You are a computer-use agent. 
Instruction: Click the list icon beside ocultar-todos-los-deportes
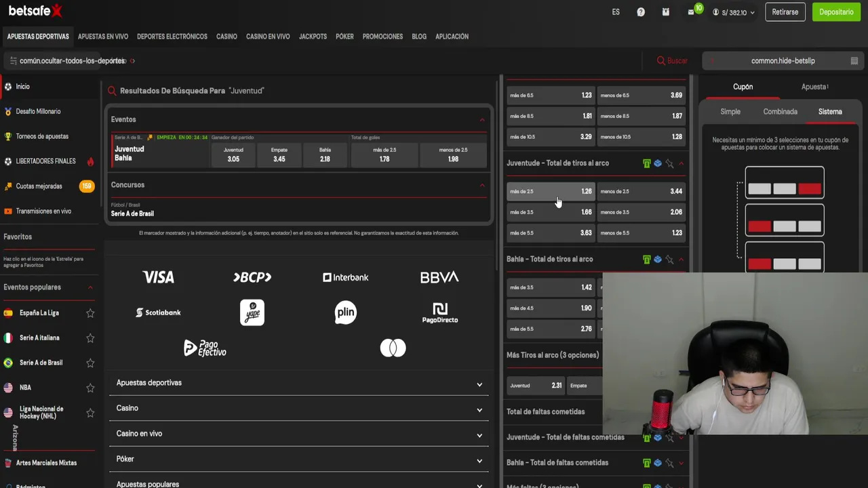pyautogui.click(x=13, y=61)
